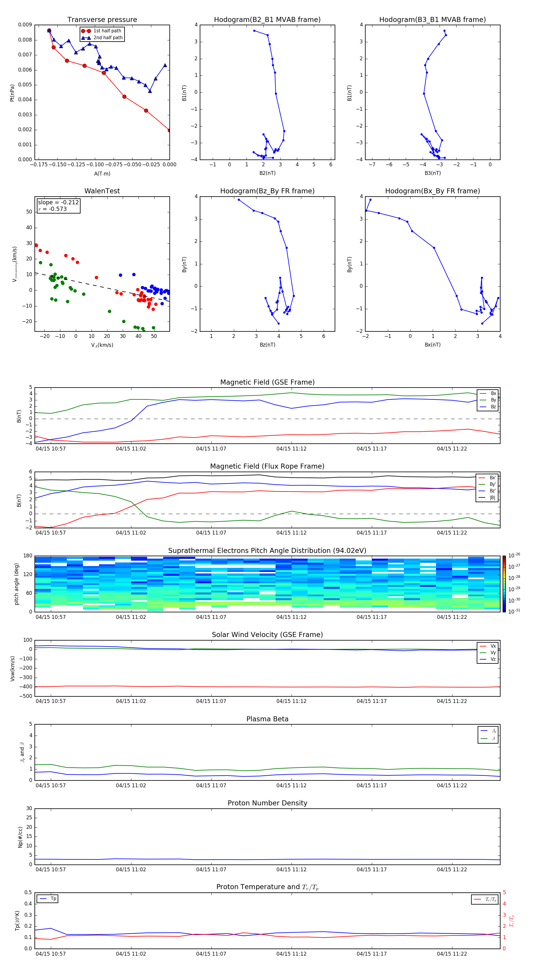Select the Bz entry in the GSE legend
Image resolution: width=535 pixels, height=980 pixels.
coord(488,407)
